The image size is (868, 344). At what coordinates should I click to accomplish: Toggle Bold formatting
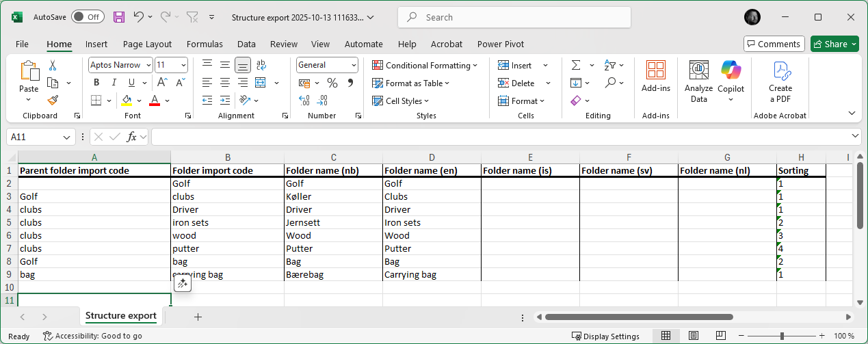pyautogui.click(x=96, y=83)
